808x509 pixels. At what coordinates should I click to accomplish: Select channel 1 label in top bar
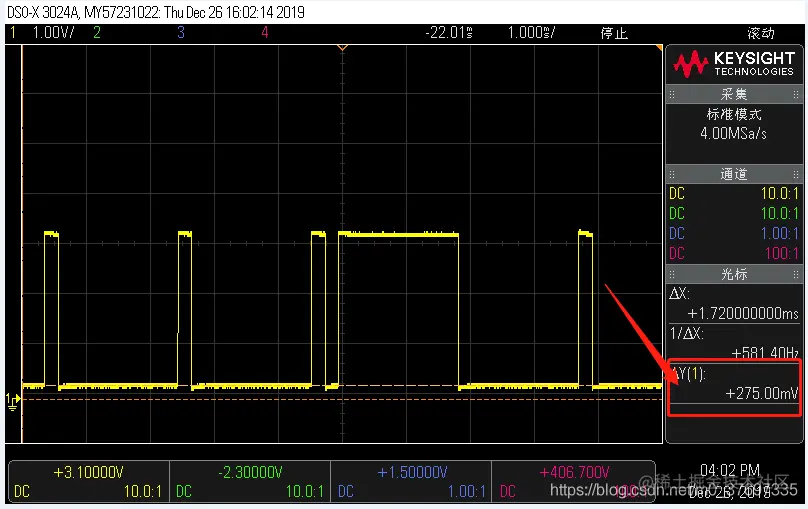13,33
